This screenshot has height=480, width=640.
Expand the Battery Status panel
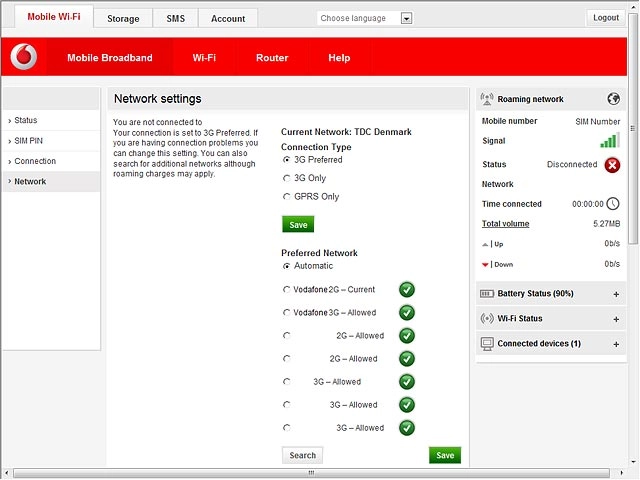pyautogui.click(x=616, y=294)
